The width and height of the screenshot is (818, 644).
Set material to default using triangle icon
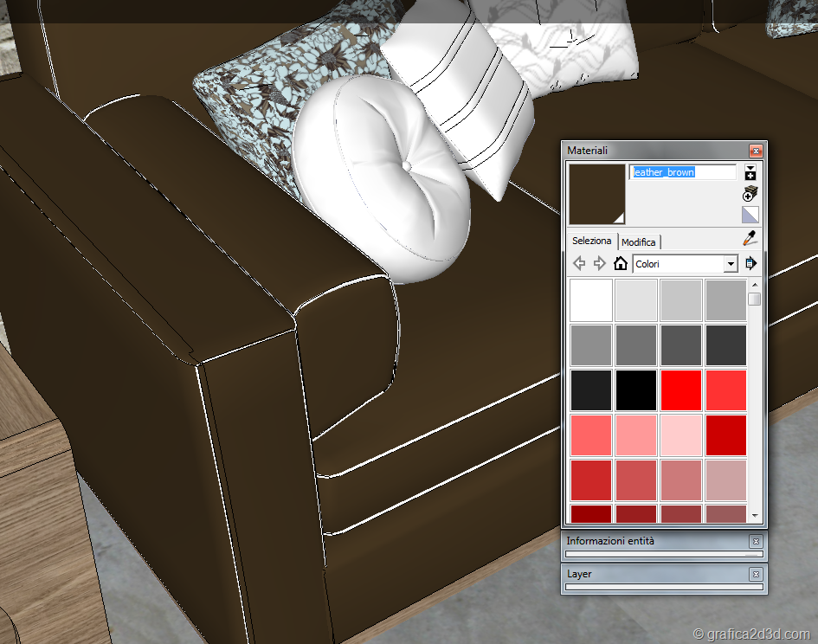(x=750, y=215)
